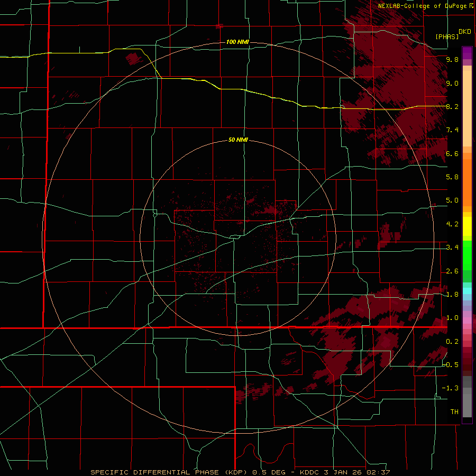Image resolution: width=476 pixels, height=476 pixels.
Task: Click the 3.4 value on the color scale
Action: [452, 248]
